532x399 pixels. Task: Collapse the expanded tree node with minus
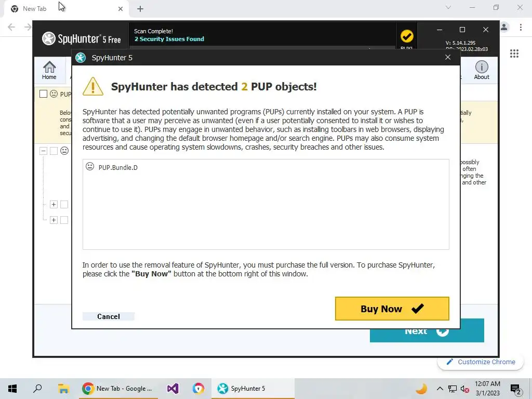43,151
